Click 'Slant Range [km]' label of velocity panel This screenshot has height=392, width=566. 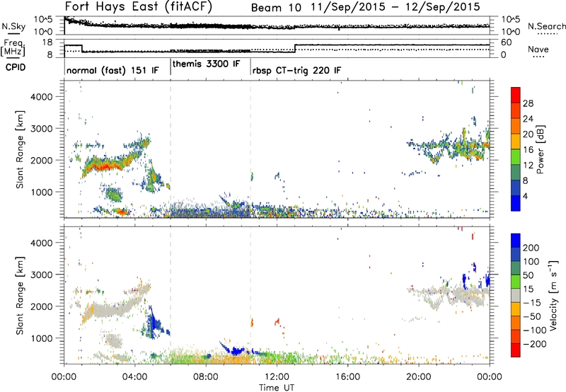(x=20, y=295)
